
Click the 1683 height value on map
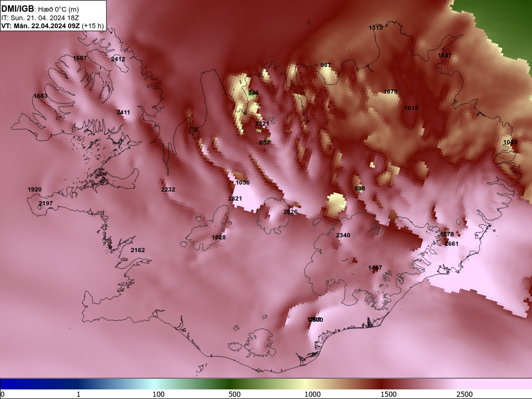pyautogui.click(x=40, y=96)
